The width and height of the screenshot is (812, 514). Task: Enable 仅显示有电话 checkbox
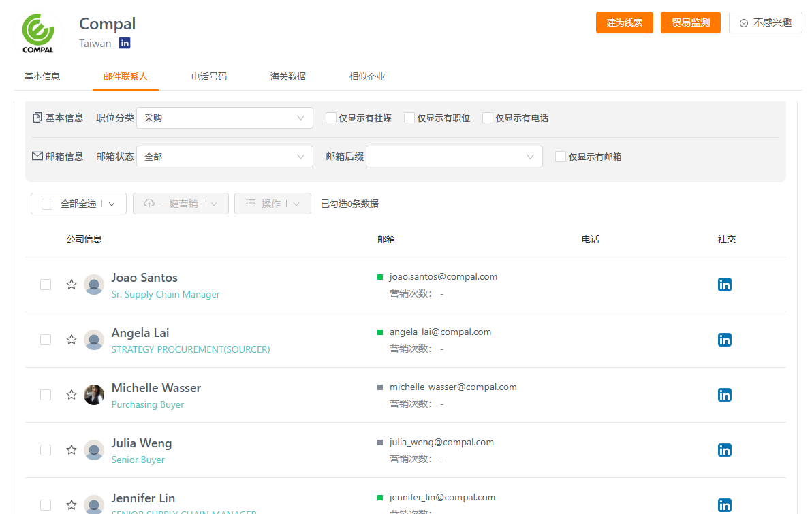(x=487, y=118)
